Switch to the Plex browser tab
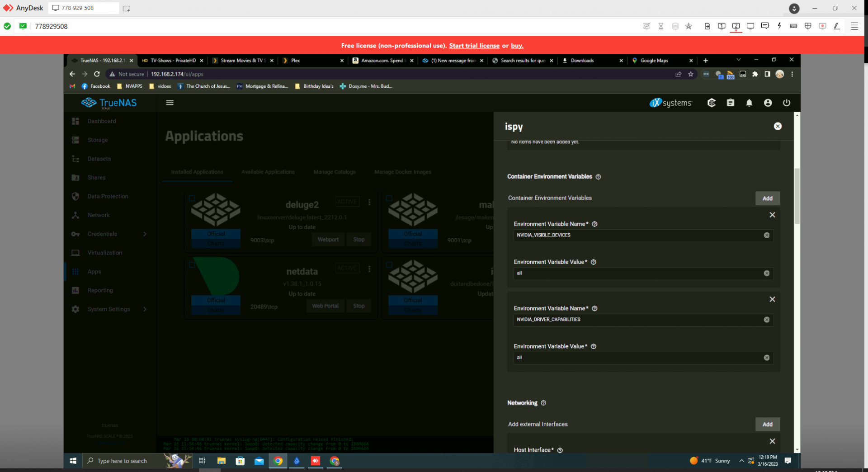This screenshot has height=472, width=868. (x=312, y=61)
